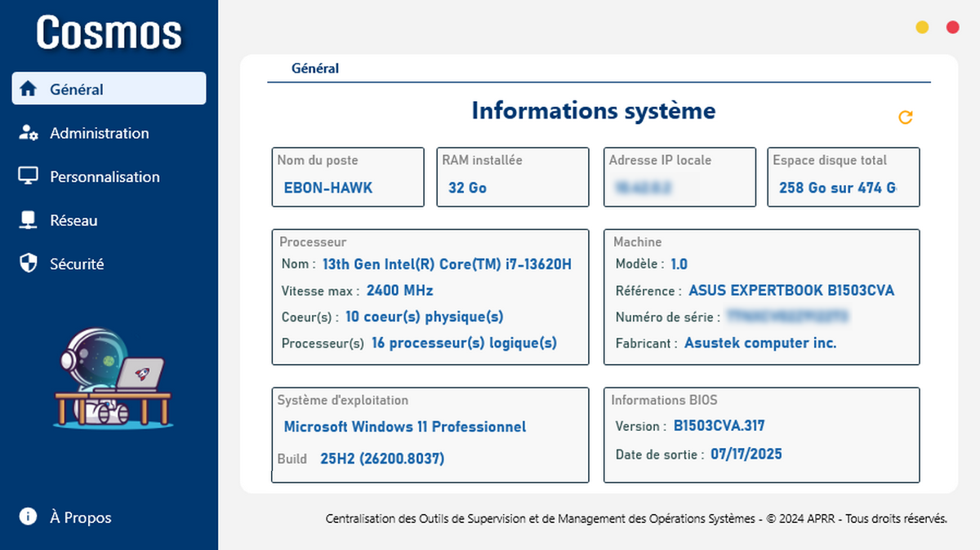980x550 pixels.
Task: Click the red close window dot
Action: (952, 28)
